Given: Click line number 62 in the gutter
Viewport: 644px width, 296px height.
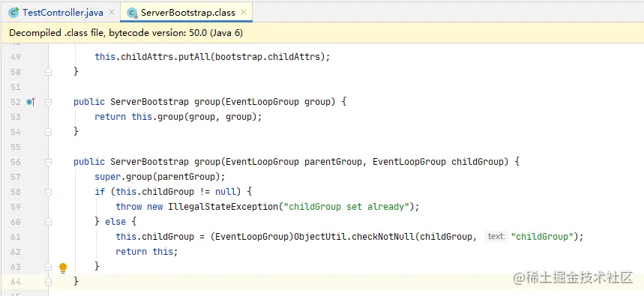Looking at the screenshot, I should pyautogui.click(x=16, y=252).
